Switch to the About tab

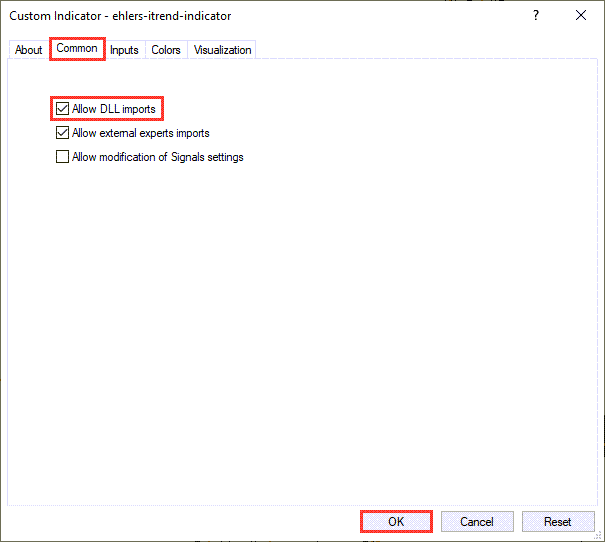28,50
